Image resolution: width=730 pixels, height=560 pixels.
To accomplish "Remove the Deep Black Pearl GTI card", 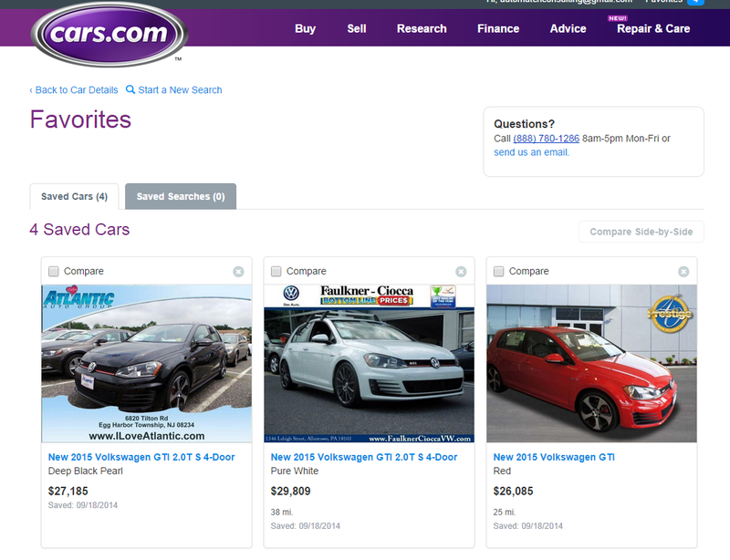I will point(238,272).
